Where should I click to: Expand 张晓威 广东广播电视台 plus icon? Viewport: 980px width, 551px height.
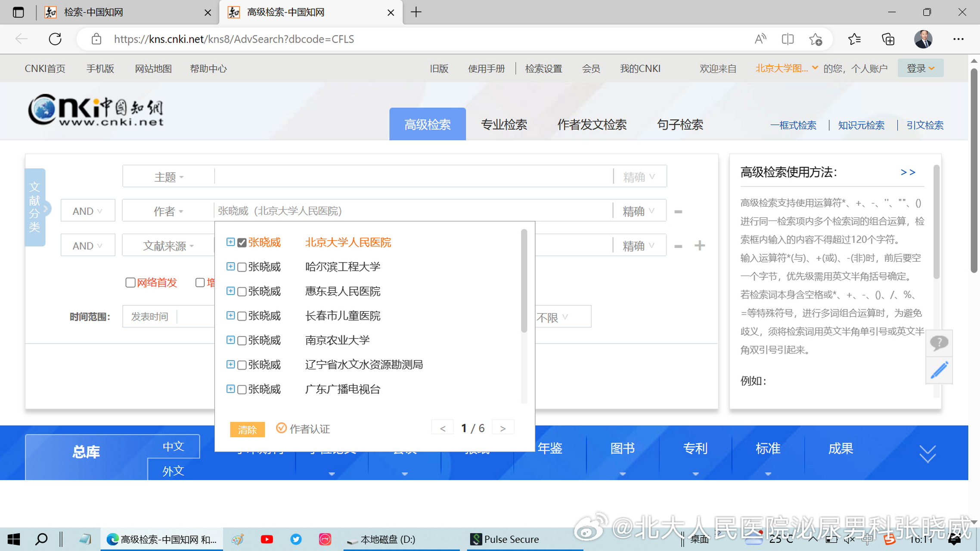pyautogui.click(x=230, y=389)
